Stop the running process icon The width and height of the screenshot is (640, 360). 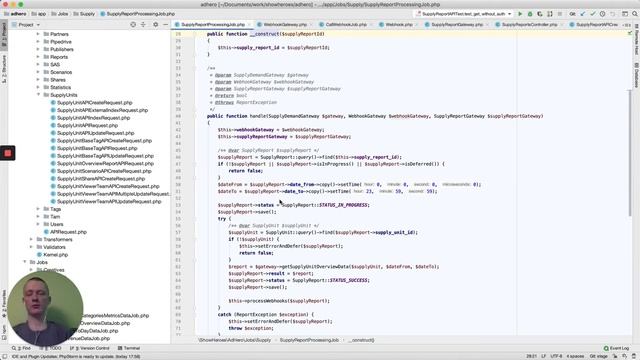pyautogui.click(x=560, y=14)
